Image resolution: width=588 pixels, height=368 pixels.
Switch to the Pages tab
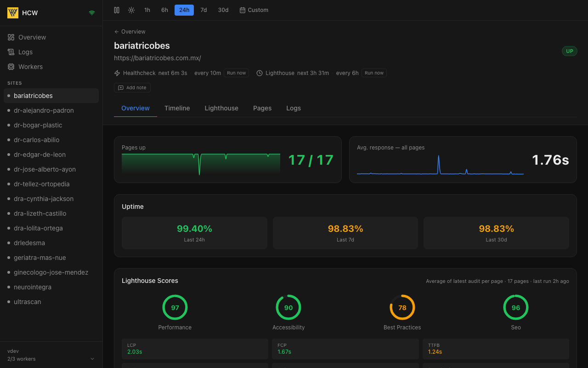tap(262, 108)
